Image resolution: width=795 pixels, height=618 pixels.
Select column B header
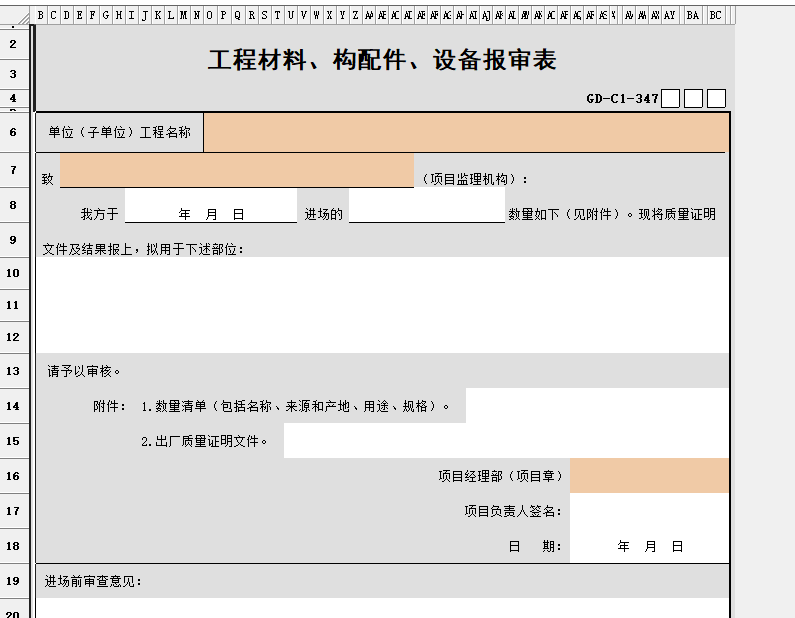pos(41,15)
